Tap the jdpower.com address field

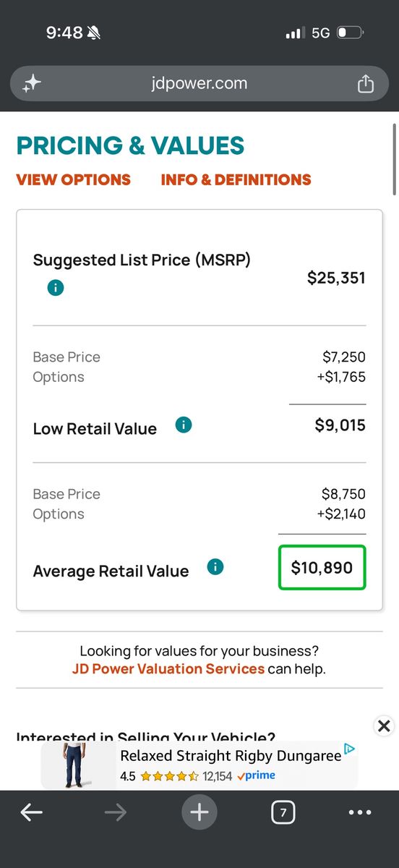199,83
